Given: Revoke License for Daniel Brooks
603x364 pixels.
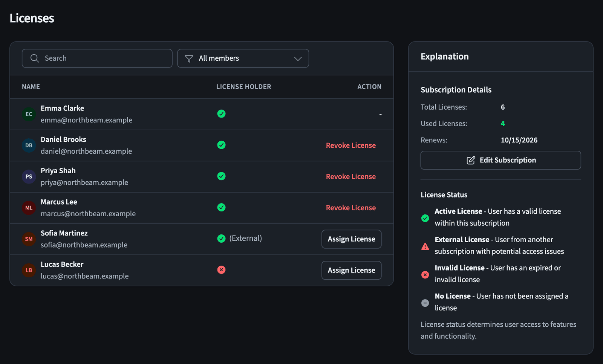Looking at the screenshot, I should pyautogui.click(x=351, y=145).
